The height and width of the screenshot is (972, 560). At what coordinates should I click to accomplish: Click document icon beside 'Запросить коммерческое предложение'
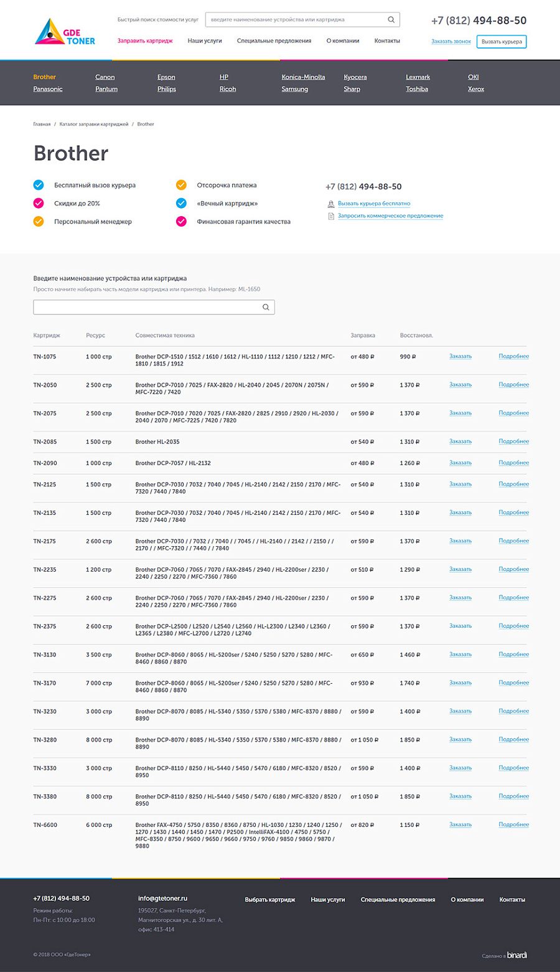[x=331, y=216]
